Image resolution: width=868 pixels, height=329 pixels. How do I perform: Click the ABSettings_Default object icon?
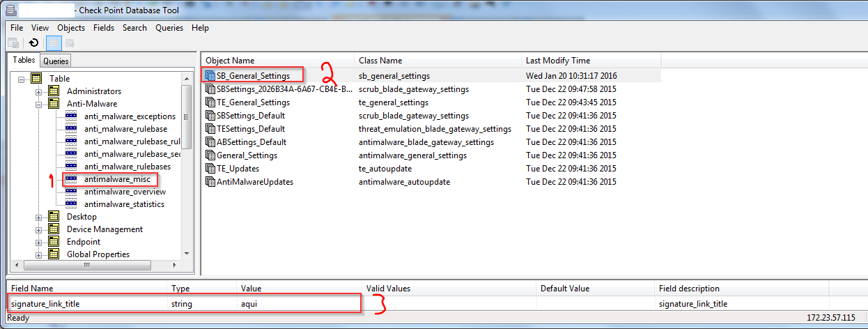210,142
